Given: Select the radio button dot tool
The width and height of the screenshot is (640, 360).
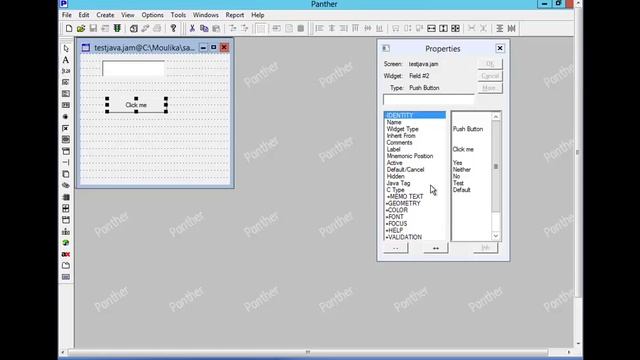Looking at the screenshot, I should pos(66,117).
